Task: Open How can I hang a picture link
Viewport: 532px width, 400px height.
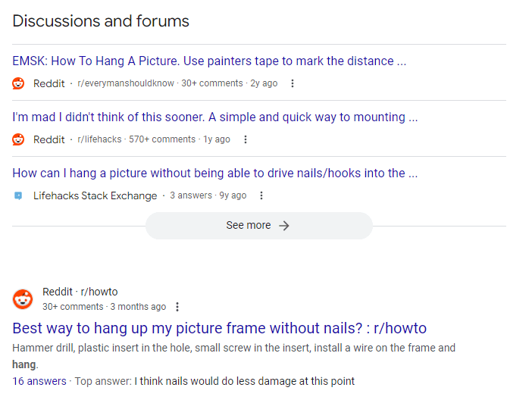Action: coord(215,173)
